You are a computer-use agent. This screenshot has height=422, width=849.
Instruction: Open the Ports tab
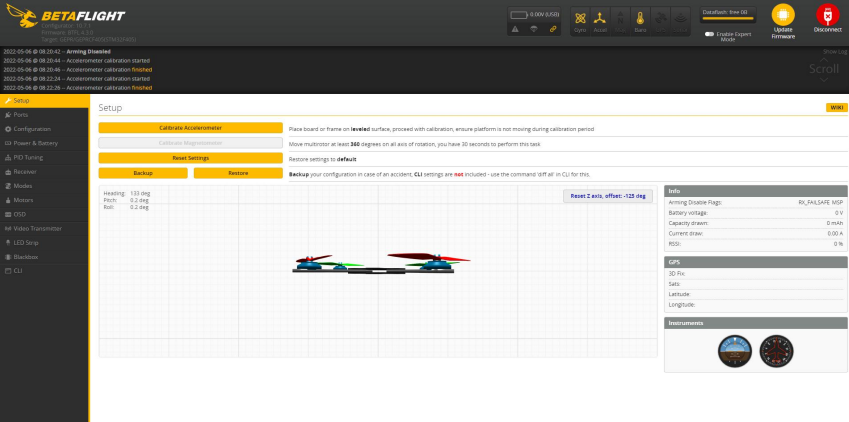click(x=44, y=115)
